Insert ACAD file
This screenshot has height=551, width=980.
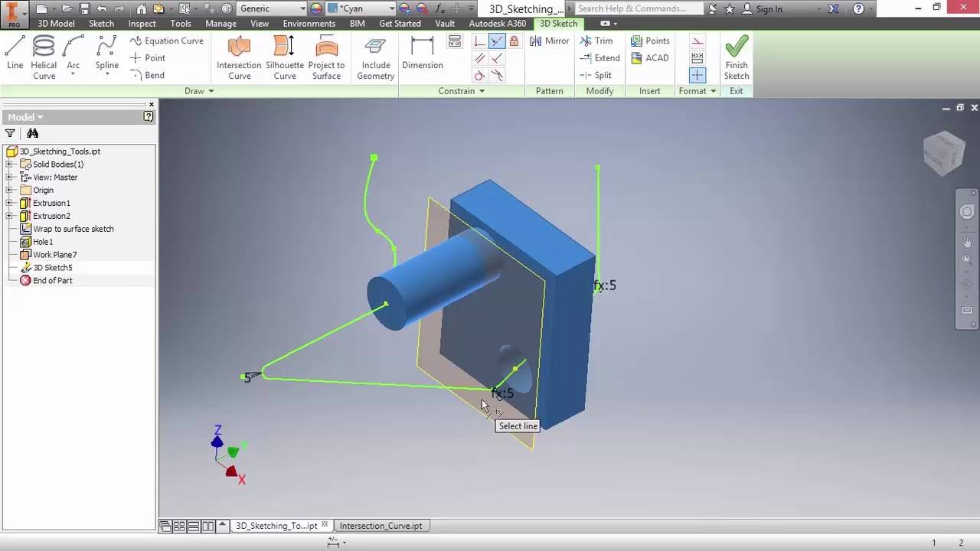(x=649, y=58)
